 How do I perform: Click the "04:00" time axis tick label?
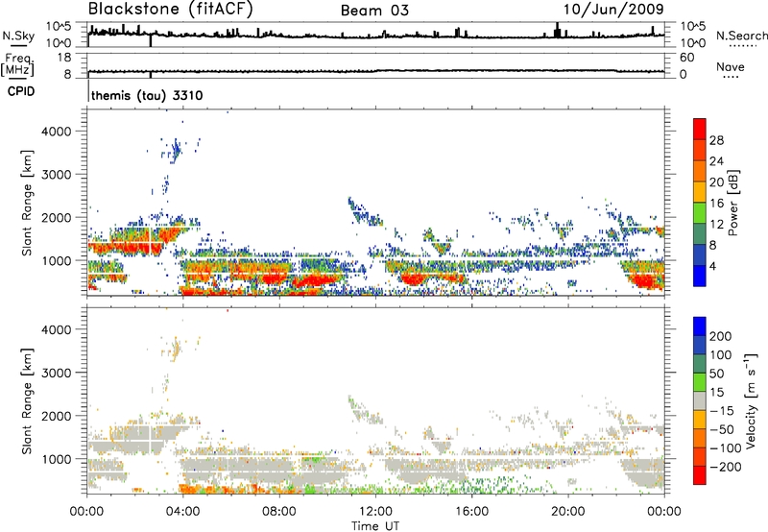182,512
